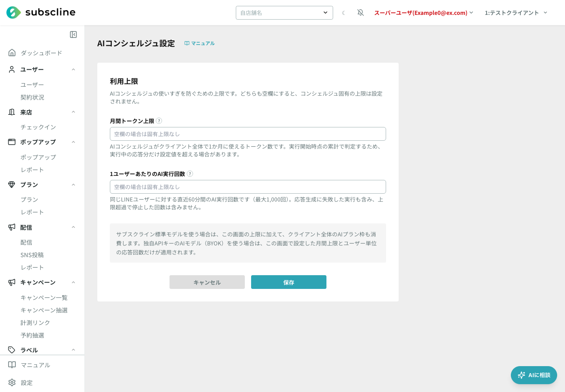This screenshot has width=565, height=392.
Task: Click the キャンセル button
Action: pyautogui.click(x=207, y=282)
